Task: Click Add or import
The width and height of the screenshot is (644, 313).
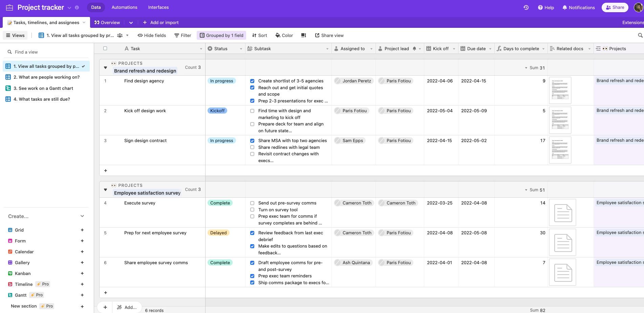Action: (x=160, y=23)
